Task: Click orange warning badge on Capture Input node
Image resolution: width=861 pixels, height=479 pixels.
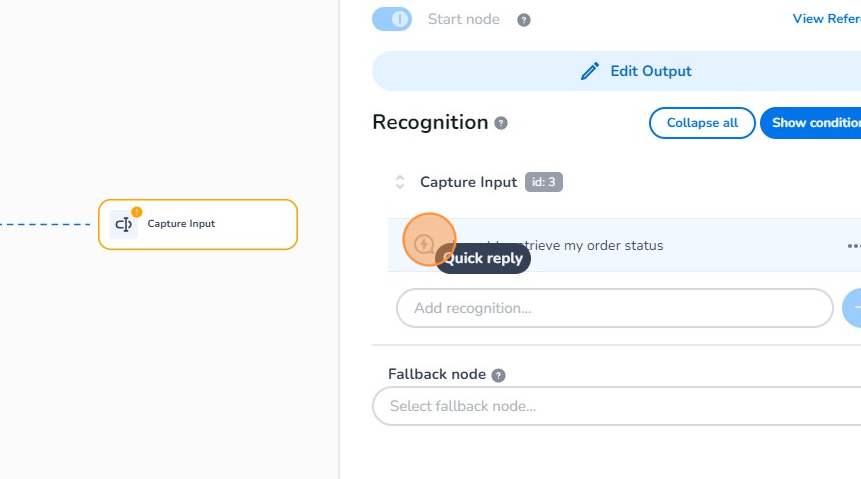Action: pos(137,212)
